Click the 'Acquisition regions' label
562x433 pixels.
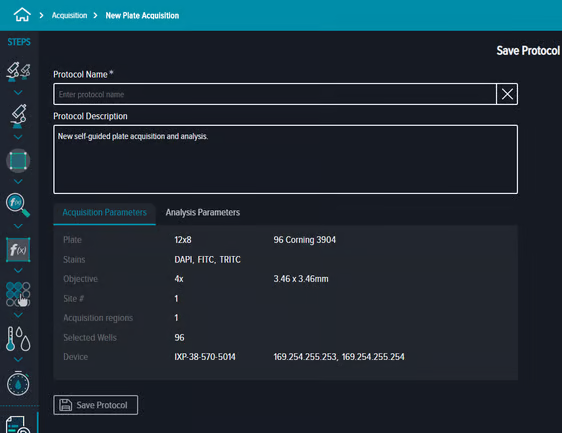98,318
